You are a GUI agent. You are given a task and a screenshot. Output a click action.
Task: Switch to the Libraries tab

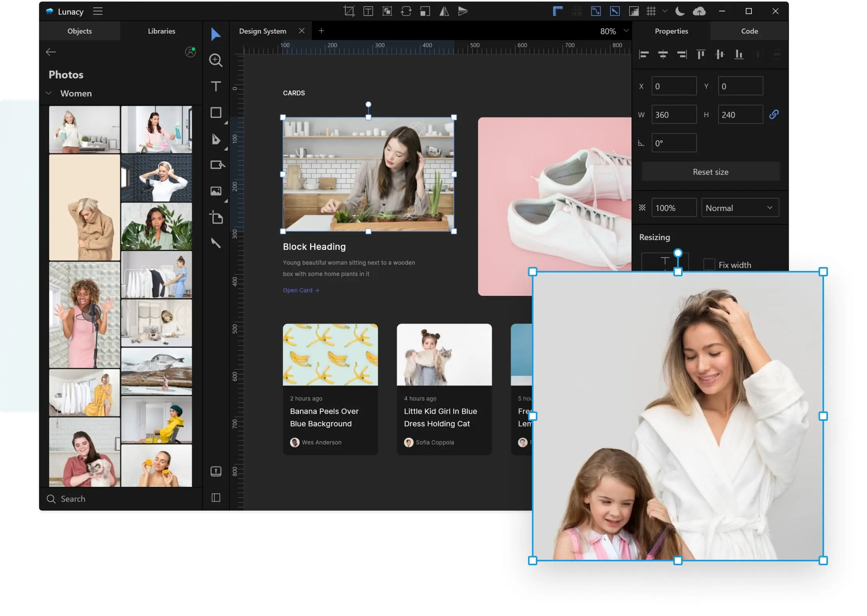click(x=161, y=31)
